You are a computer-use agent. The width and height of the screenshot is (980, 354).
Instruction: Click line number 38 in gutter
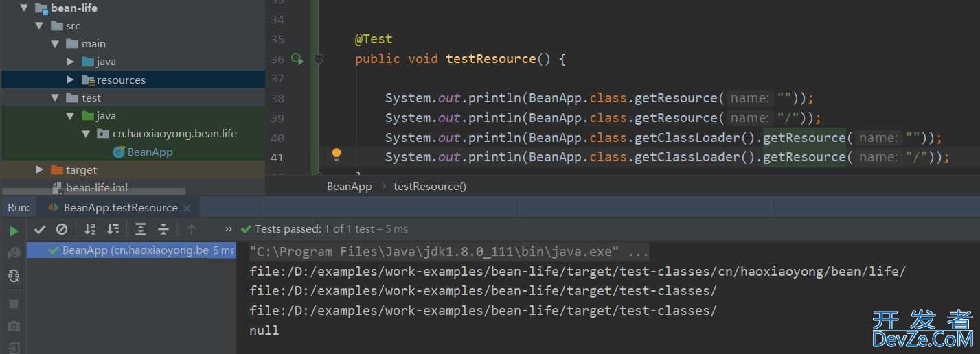[277, 98]
